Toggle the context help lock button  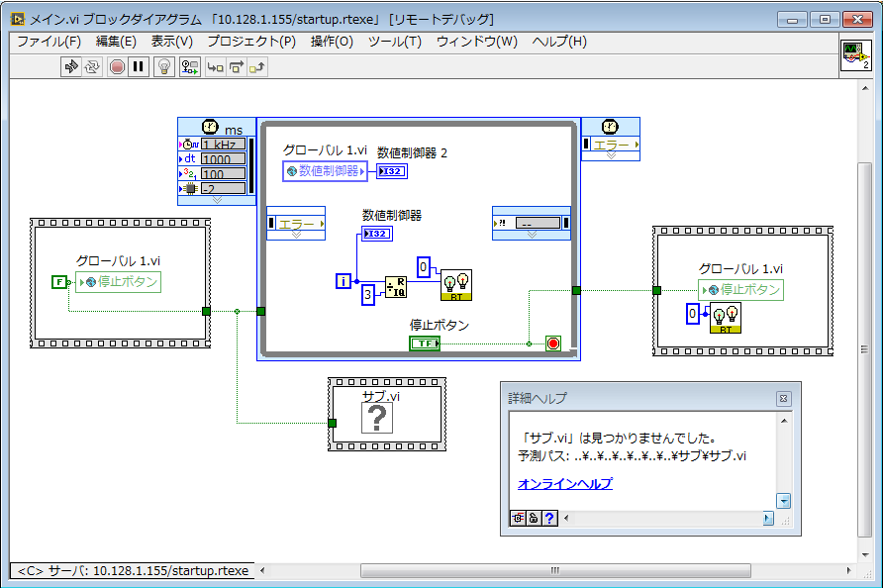[534, 518]
